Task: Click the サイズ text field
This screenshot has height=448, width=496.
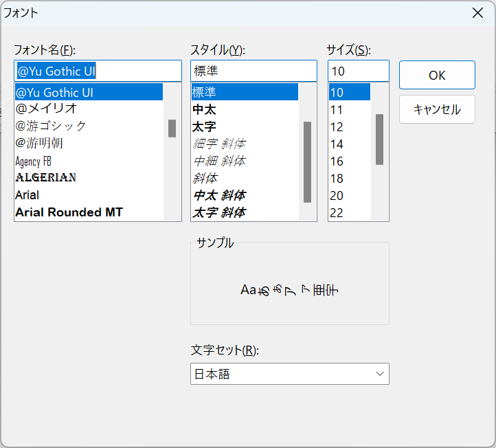Action: [x=359, y=71]
